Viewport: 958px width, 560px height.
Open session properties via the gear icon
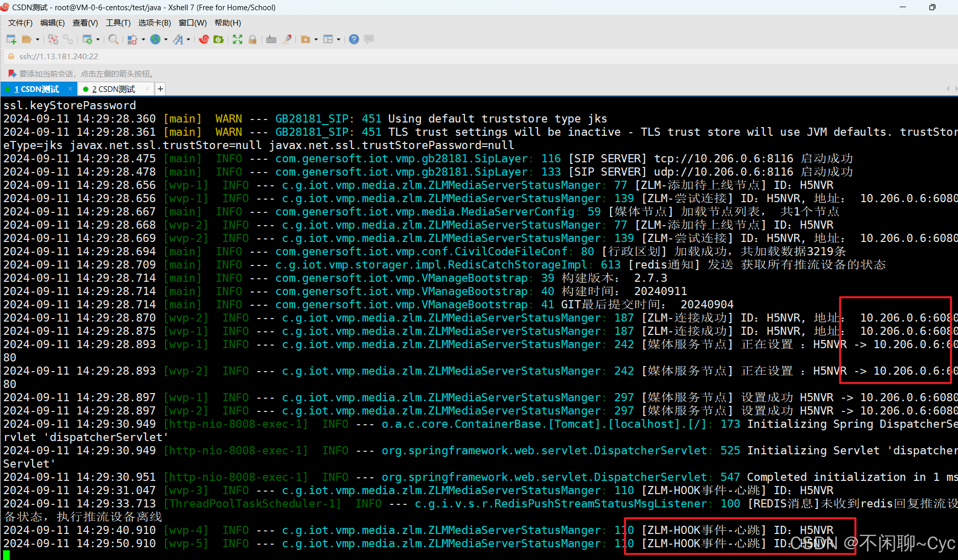90,39
